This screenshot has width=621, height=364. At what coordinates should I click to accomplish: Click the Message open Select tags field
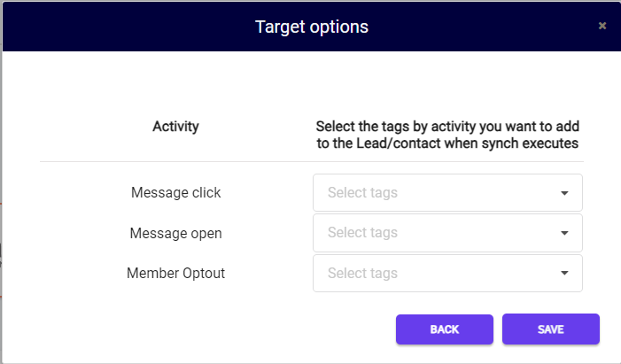coord(447,233)
